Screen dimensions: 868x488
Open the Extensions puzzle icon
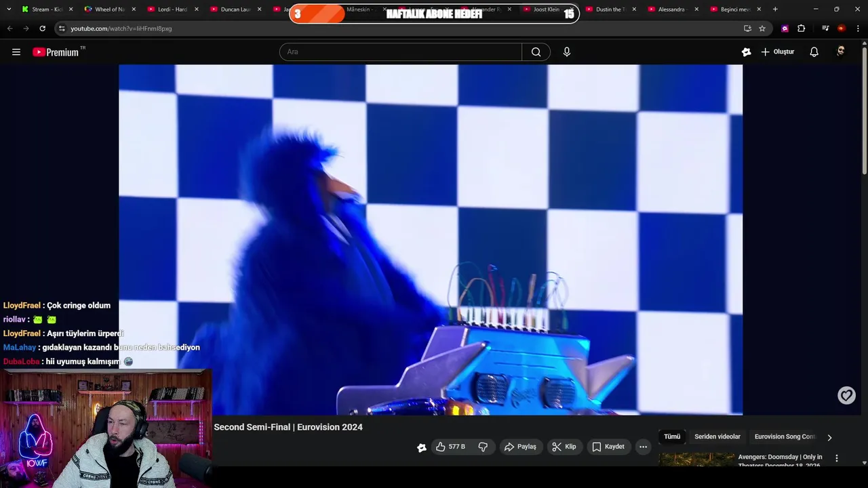802,28
